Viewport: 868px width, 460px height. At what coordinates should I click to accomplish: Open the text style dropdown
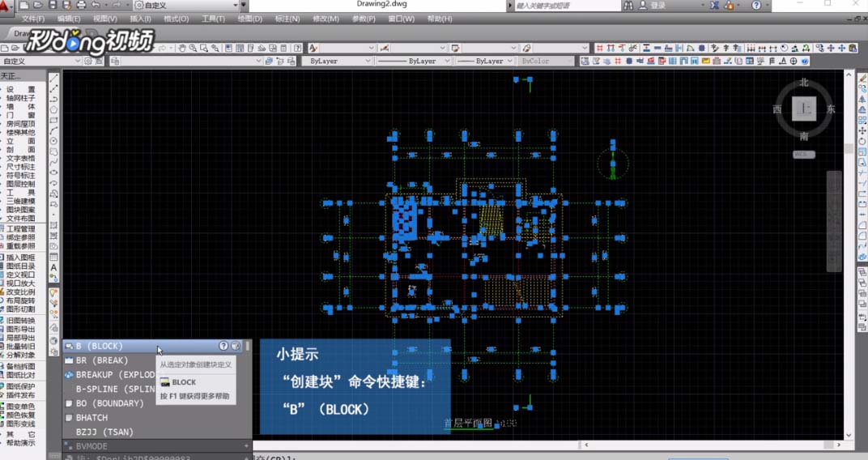(347, 48)
